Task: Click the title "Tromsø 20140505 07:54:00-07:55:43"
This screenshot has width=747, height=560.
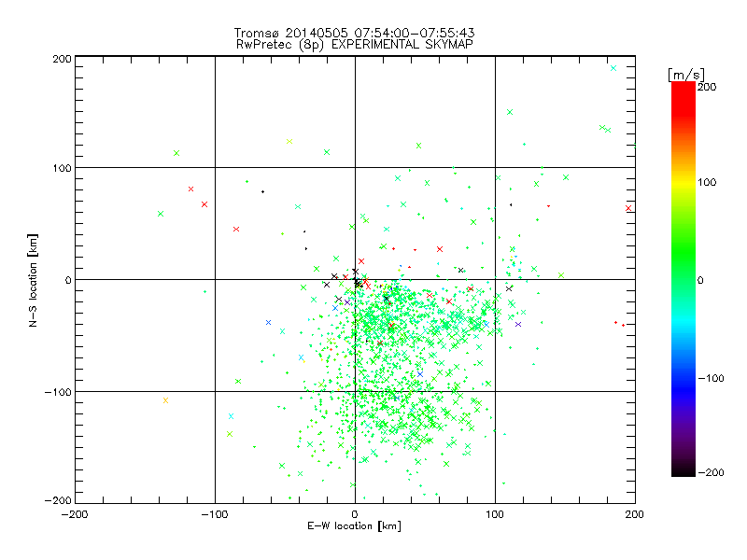Action: tap(354, 33)
